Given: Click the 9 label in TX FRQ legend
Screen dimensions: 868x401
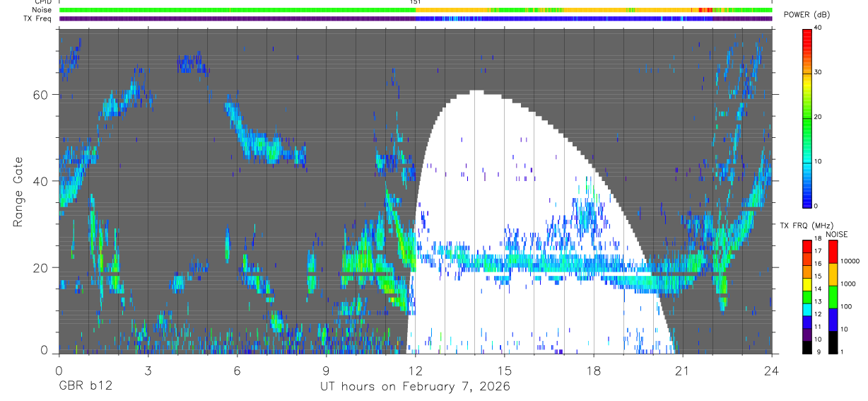Looking at the screenshot, I should click(x=818, y=352).
